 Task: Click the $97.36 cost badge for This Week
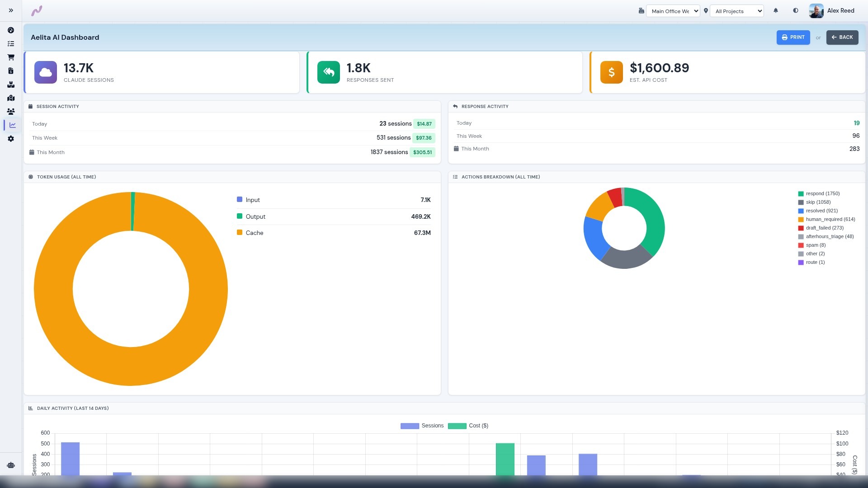pyautogui.click(x=424, y=138)
